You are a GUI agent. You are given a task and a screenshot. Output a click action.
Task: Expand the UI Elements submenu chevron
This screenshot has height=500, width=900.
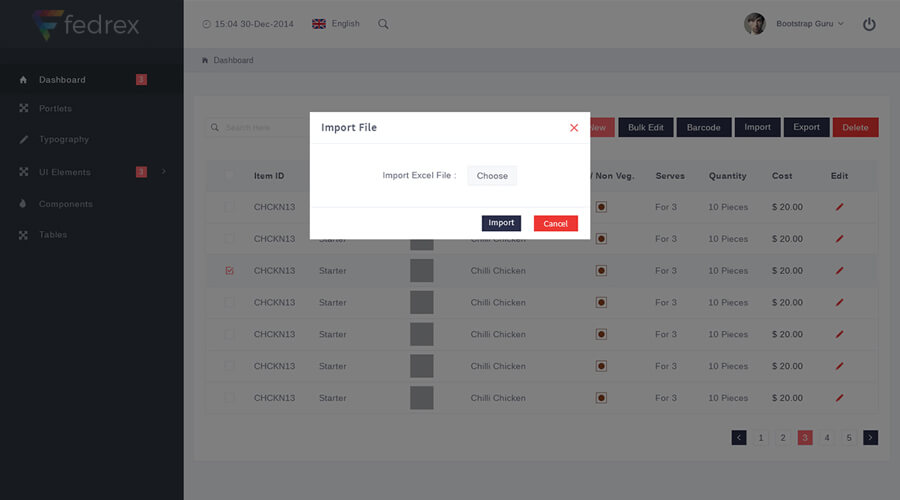click(164, 172)
